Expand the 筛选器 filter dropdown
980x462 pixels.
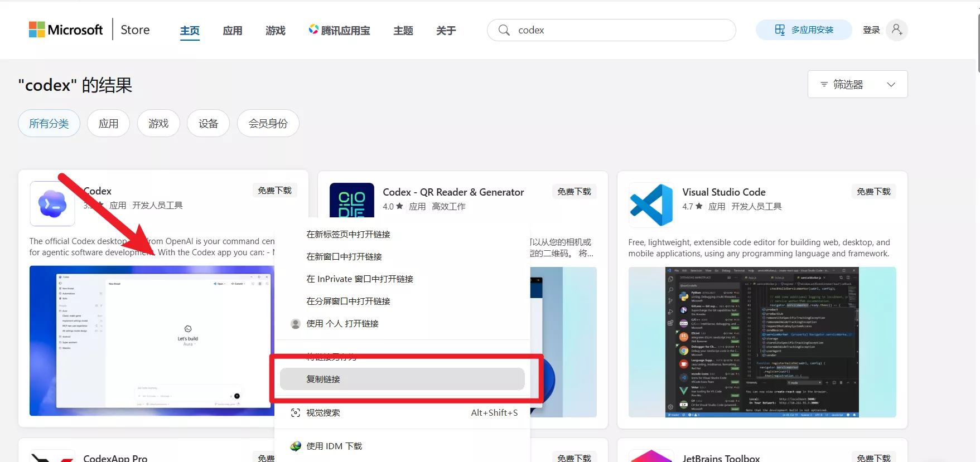(857, 84)
